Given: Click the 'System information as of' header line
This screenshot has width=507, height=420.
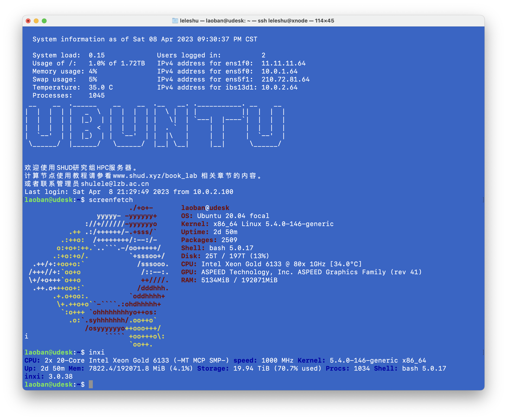Looking at the screenshot, I should (x=145, y=39).
